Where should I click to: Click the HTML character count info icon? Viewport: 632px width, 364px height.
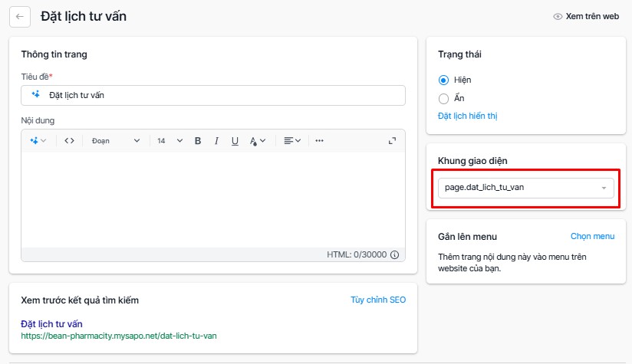point(395,254)
